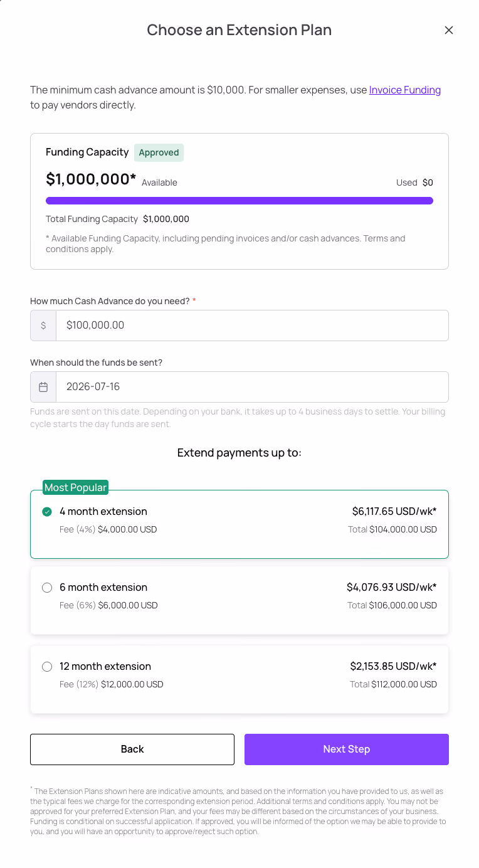Screen dimensions: 479x868
Task: Click the $6,117.65 USD/wk price
Action: (394, 511)
